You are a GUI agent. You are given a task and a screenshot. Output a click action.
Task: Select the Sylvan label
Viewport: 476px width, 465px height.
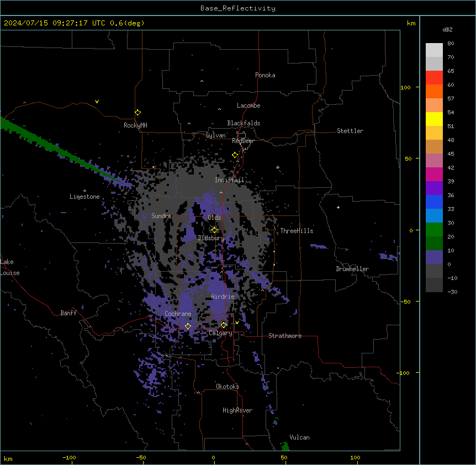[215, 135]
